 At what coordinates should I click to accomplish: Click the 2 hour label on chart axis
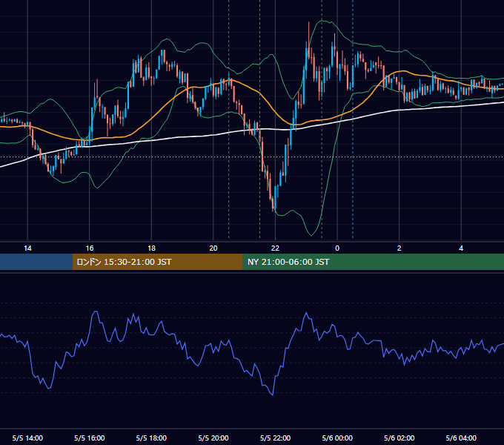399,248
